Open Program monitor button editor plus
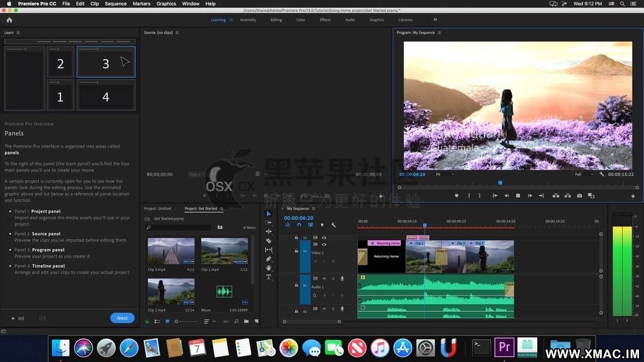The width and height of the screenshot is (644, 362). (633, 196)
